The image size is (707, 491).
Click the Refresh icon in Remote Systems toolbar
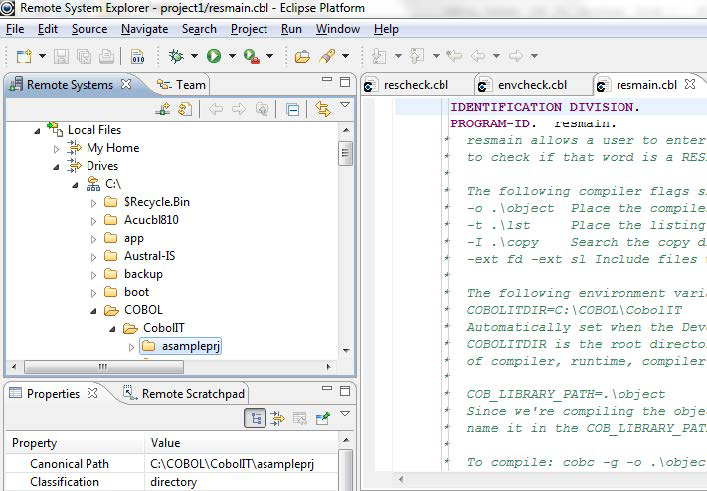click(185, 110)
